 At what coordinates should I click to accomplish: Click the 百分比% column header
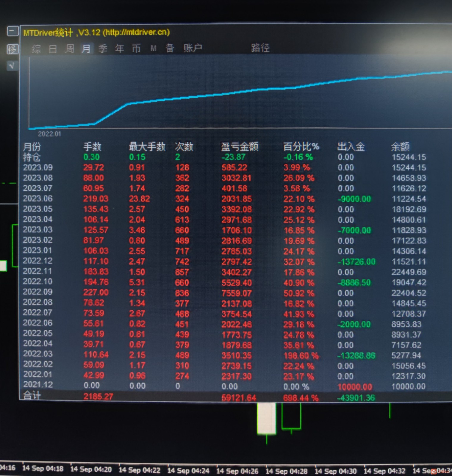point(301,146)
